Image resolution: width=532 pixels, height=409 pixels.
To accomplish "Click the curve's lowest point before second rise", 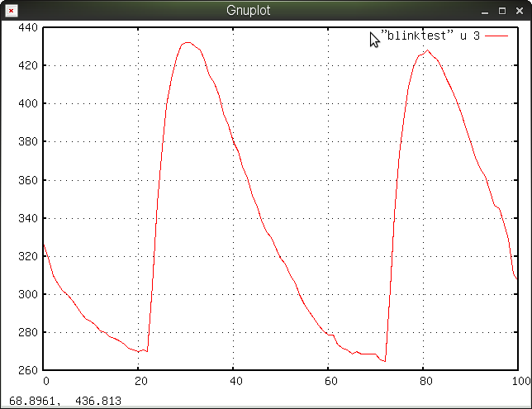I will (385, 361).
